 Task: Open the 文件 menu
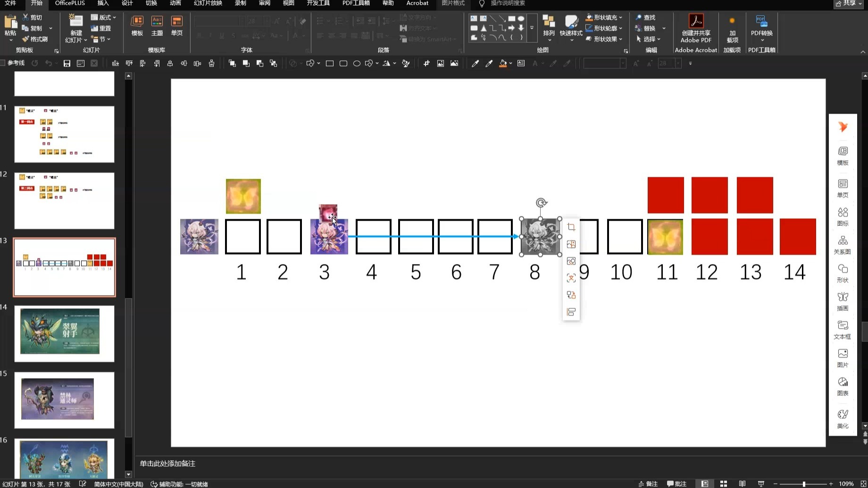(10, 3)
